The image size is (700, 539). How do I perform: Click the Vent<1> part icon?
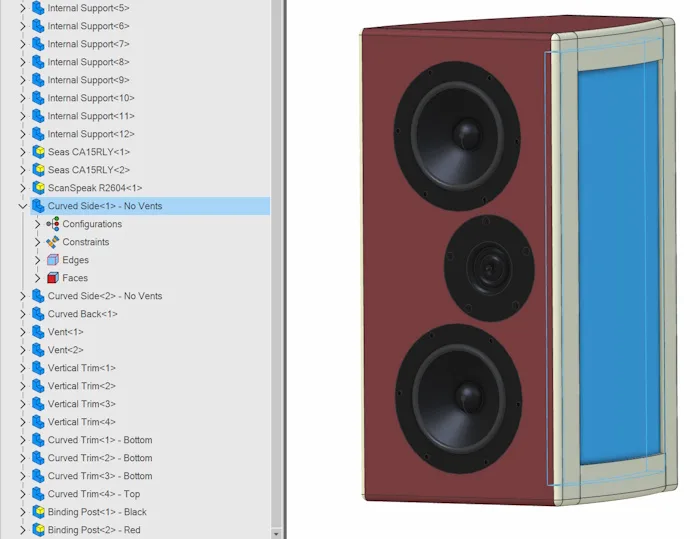tap(38, 332)
